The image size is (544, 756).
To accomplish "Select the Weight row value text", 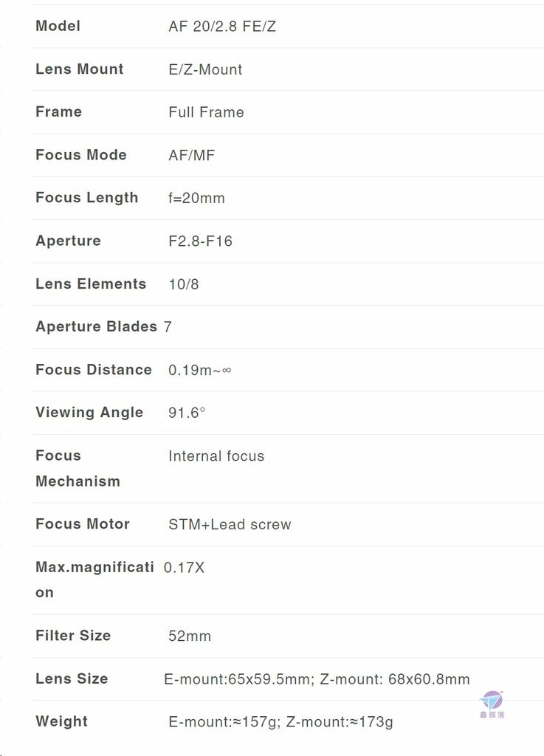I will [x=281, y=722].
